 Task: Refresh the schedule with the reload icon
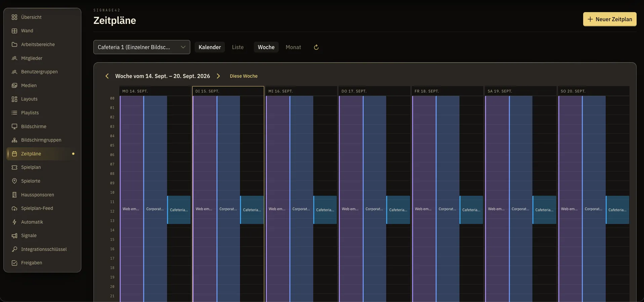click(316, 47)
